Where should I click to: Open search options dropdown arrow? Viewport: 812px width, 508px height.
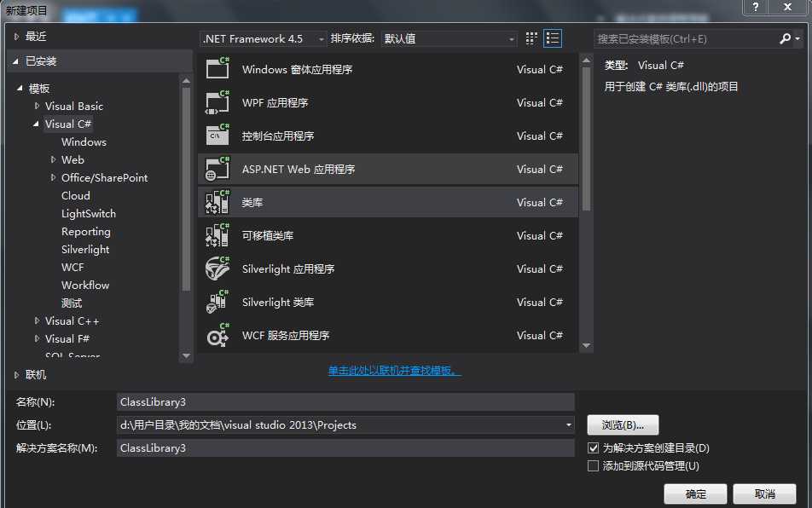pyautogui.click(x=797, y=39)
